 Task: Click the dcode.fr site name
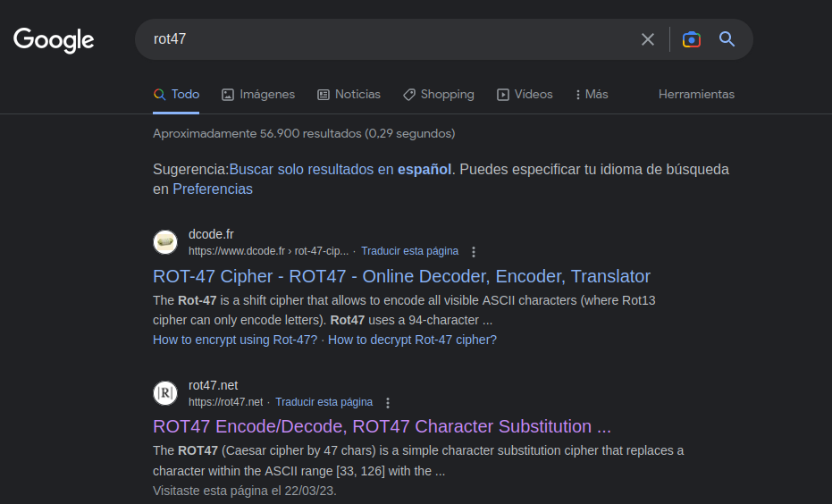pyautogui.click(x=211, y=234)
